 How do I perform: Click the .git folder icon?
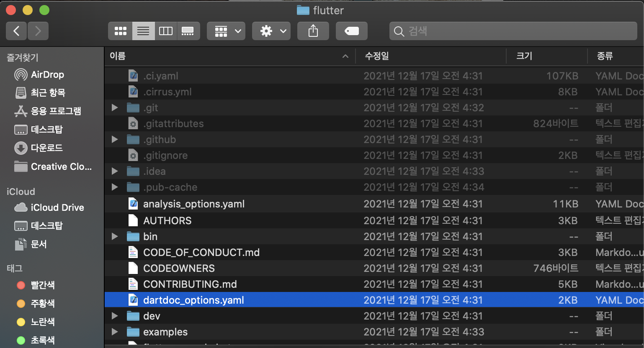[x=133, y=107]
